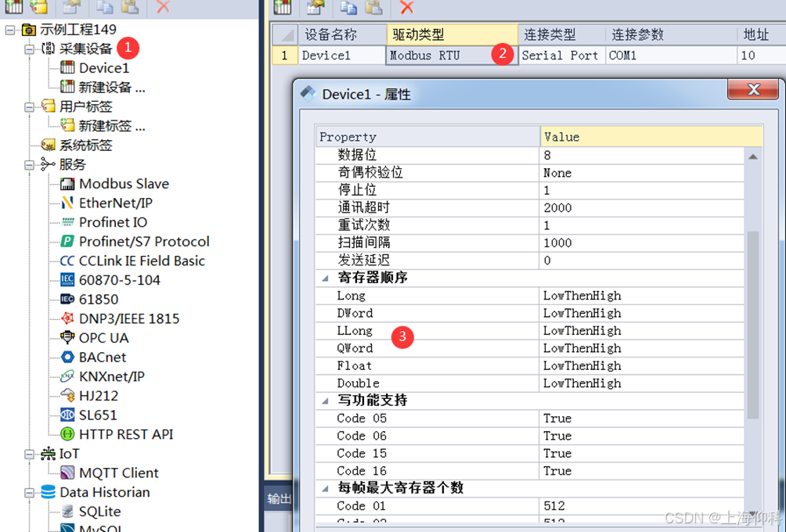
Task: Click the 新建标签 ... icon
Action: (x=67, y=125)
